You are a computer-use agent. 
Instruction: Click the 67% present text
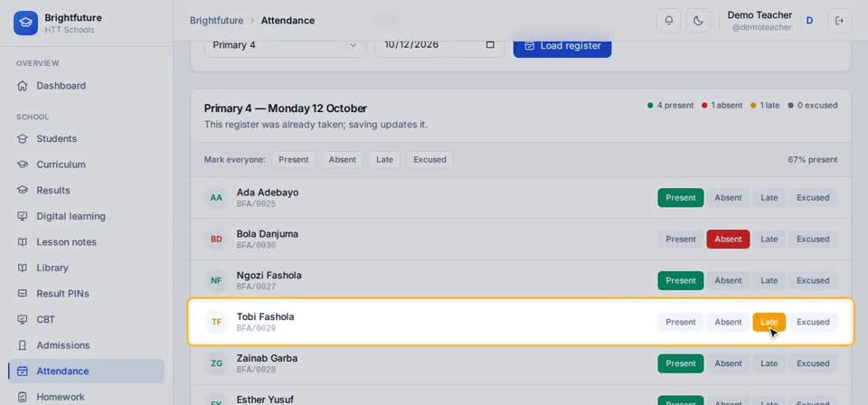click(x=813, y=160)
